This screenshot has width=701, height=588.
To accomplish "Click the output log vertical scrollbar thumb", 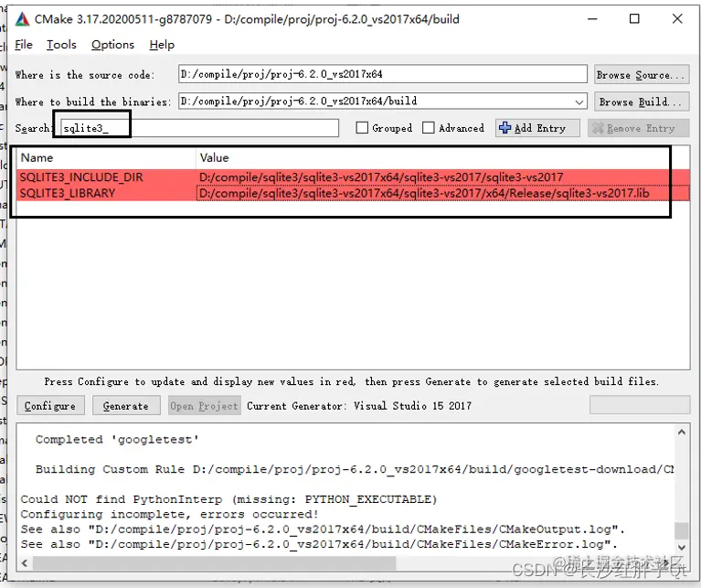I will tap(681, 530).
